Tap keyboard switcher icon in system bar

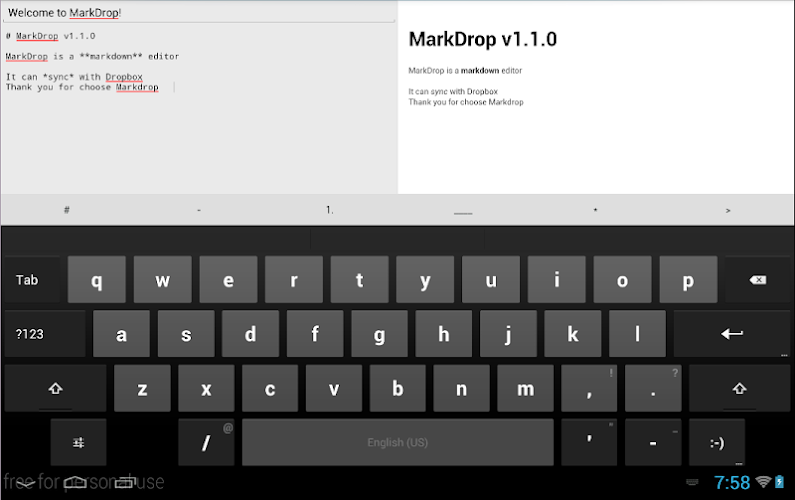(692, 482)
